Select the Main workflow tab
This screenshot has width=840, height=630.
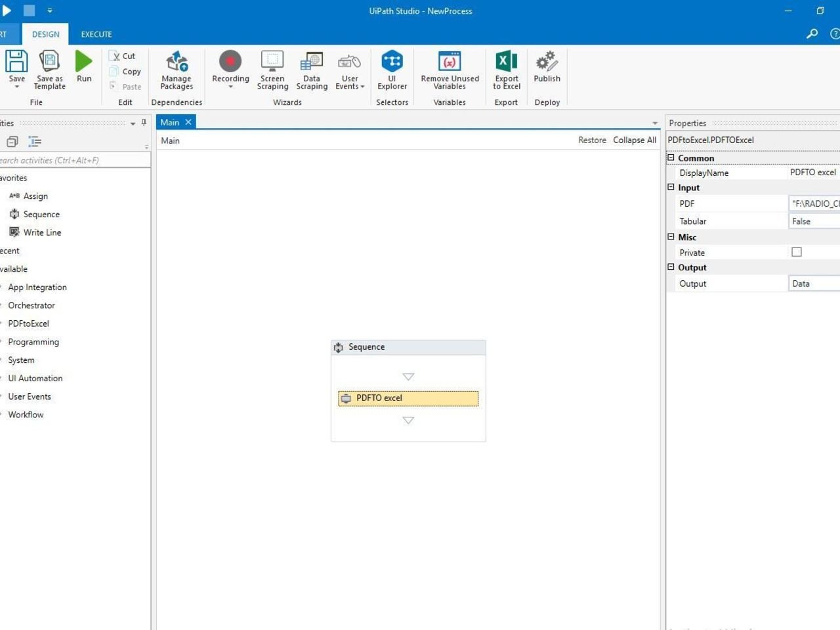coord(169,122)
